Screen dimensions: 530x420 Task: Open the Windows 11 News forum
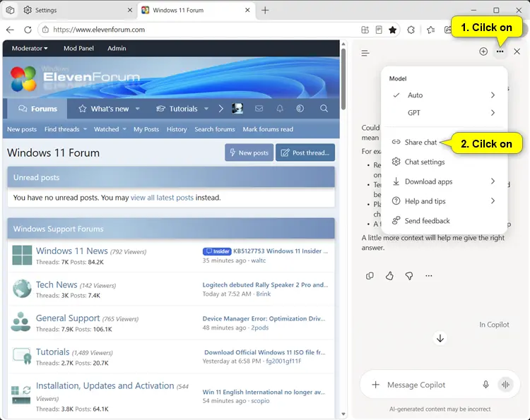71,251
